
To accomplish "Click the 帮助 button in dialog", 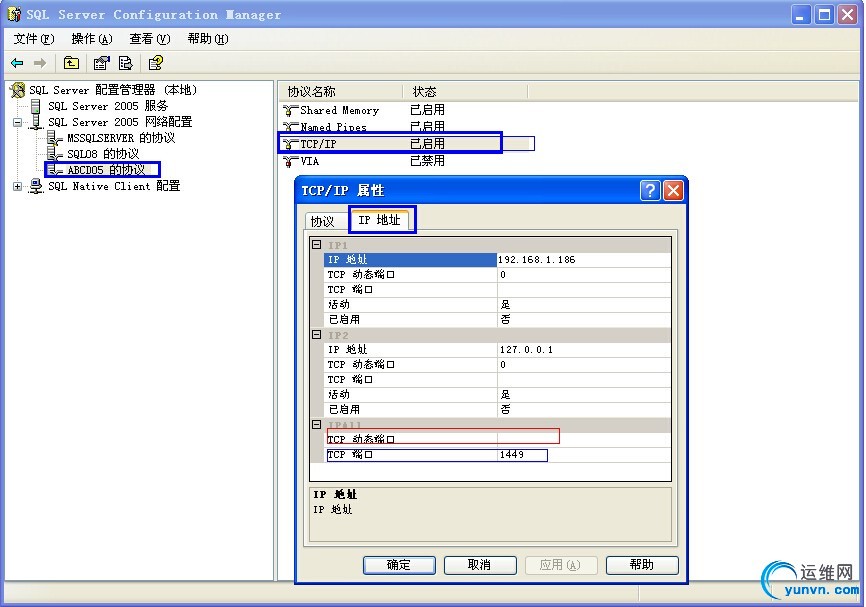I will [x=642, y=565].
